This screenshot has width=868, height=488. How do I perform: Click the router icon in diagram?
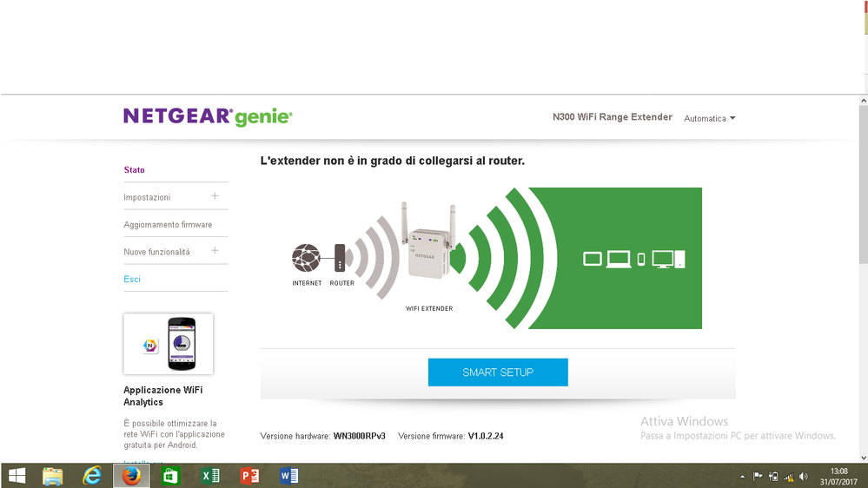(x=340, y=258)
